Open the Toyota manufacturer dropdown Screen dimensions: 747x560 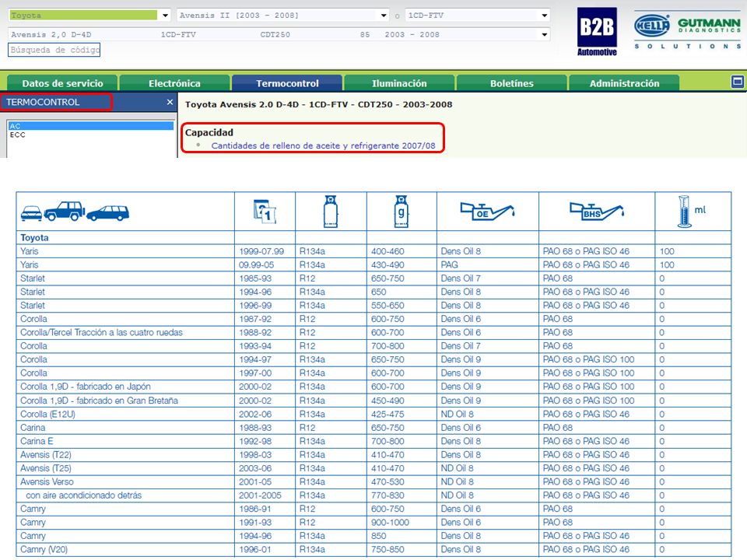point(89,16)
